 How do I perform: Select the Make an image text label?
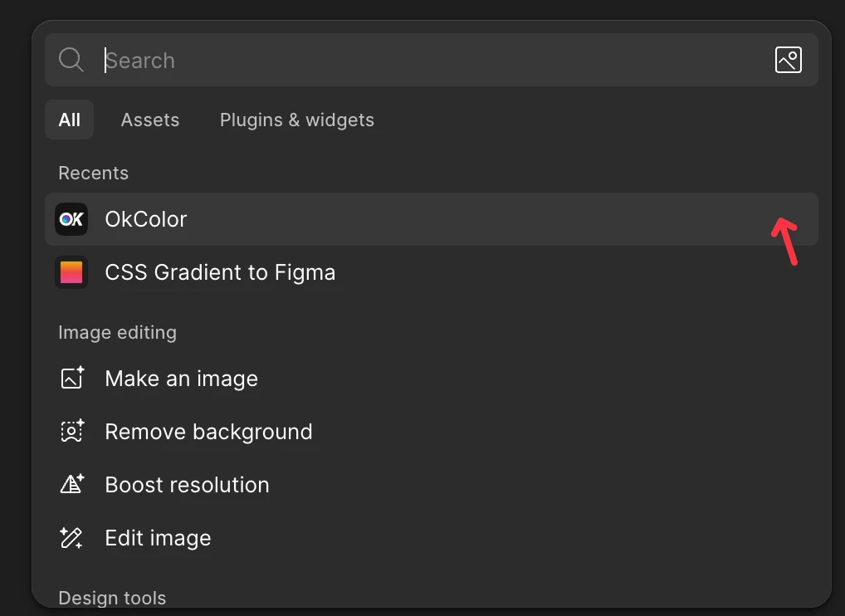point(181,379)
